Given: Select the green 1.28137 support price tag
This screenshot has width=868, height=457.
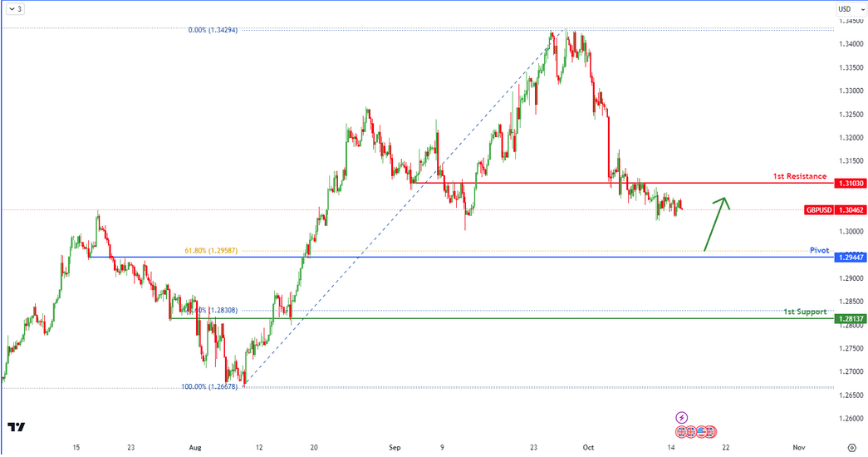Looking at the screenshot, I should coord(851,319).
